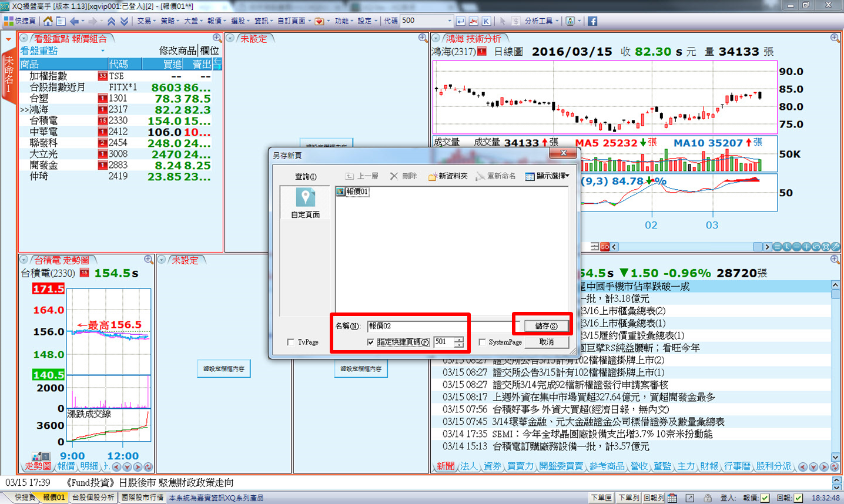Image resolution: width=844 pixels, height=504 pixels.
Task: Click the home page icon in toolbar
Action: pos(48,21)
